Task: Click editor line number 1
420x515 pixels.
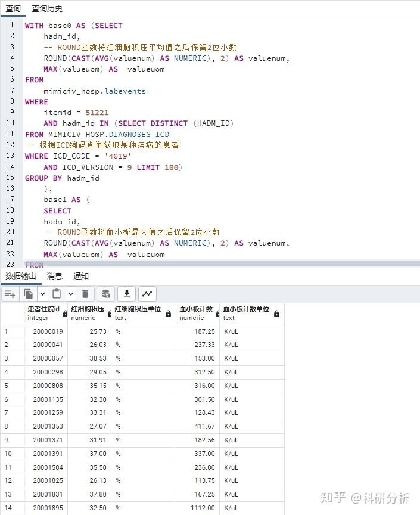Action: 12,25
